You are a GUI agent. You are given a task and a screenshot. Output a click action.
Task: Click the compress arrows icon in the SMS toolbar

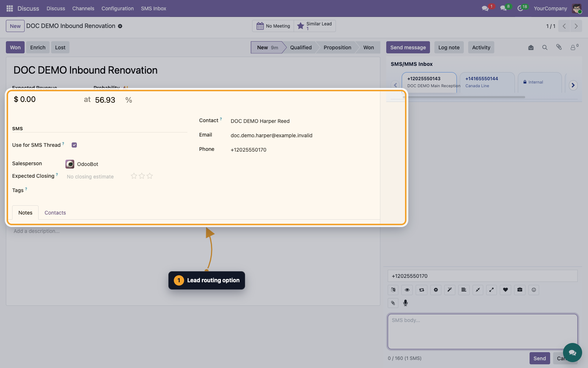[x=478, y=290]
